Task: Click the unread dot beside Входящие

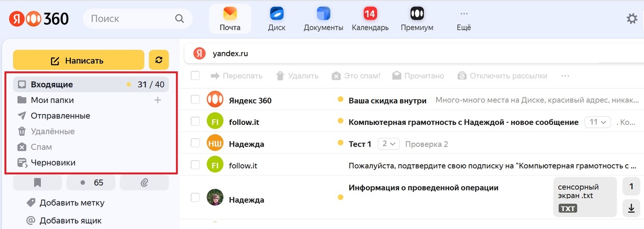Action: click(128, 84)
